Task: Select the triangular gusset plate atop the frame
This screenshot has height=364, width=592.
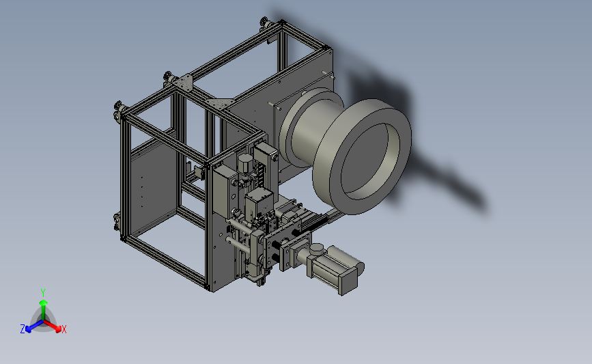Action: click(x=220, y=104)
